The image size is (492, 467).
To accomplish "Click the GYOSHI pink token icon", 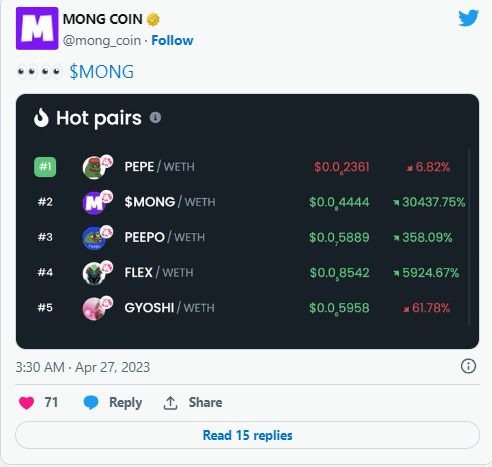I will coord(95,308).
